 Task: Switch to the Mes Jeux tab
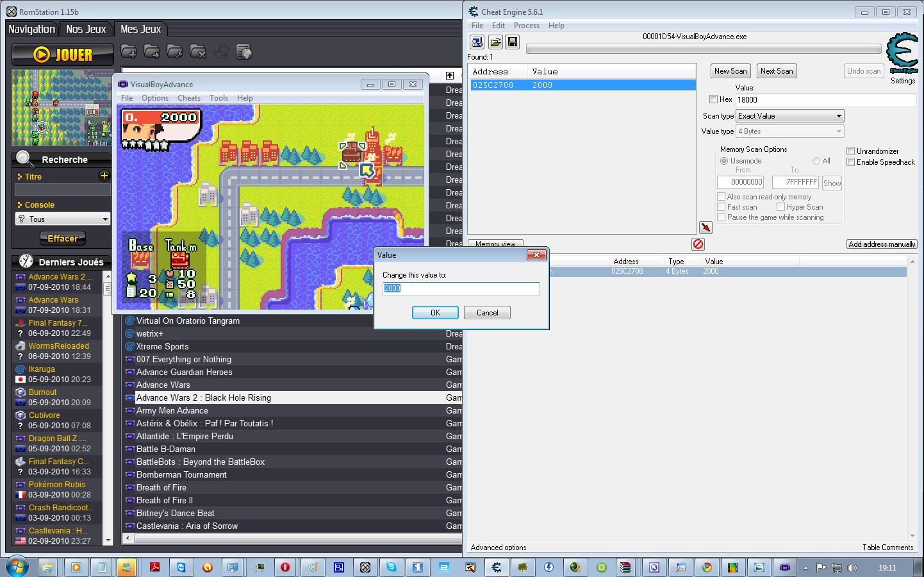140,29
